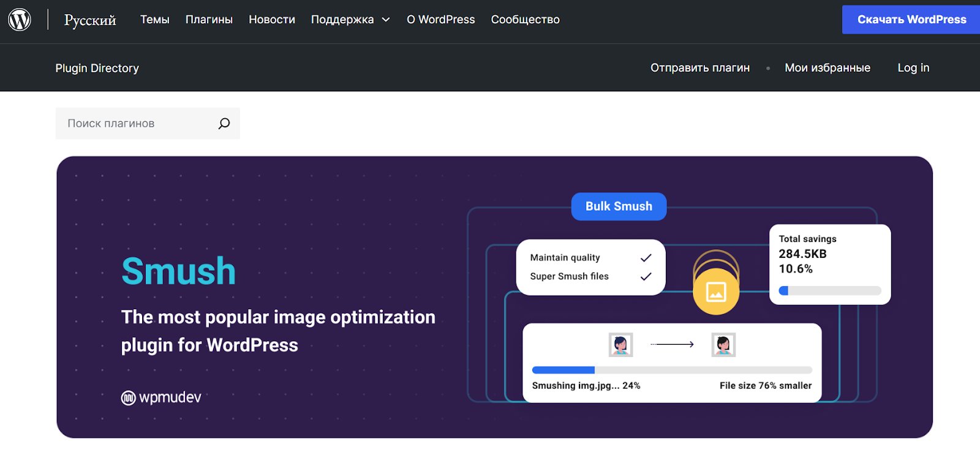
Task: Click the yellow image icon in banner
Action: [x=716, y=292]
